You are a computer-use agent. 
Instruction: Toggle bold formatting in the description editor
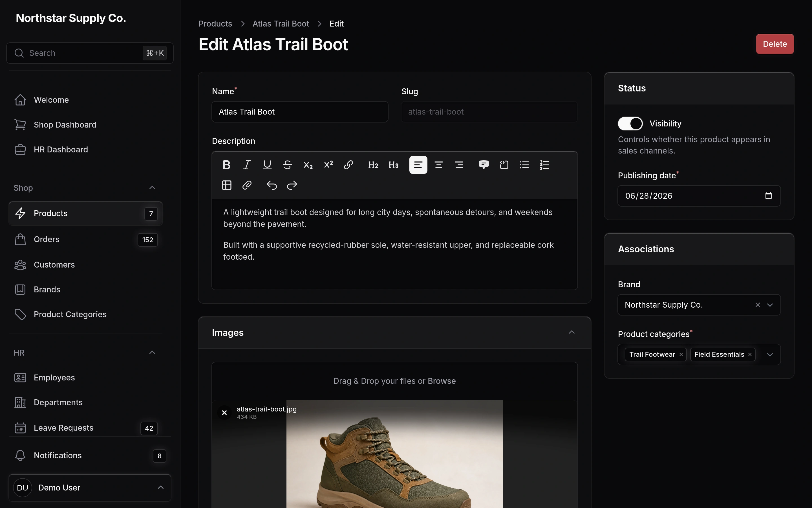226,165
